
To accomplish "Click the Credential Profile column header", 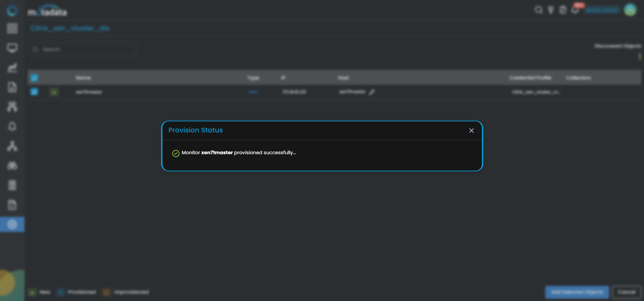I will pos(530,78).
